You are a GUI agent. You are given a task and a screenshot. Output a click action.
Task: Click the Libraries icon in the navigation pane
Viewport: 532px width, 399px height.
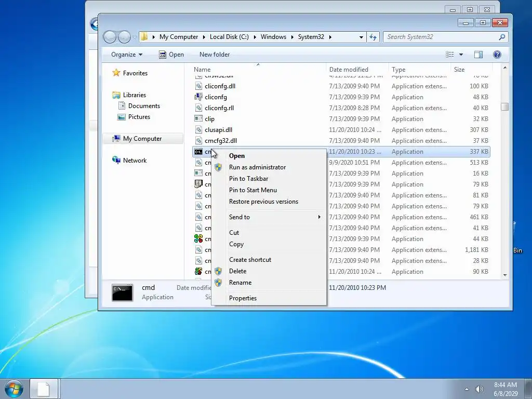click(x=116, y=95)
